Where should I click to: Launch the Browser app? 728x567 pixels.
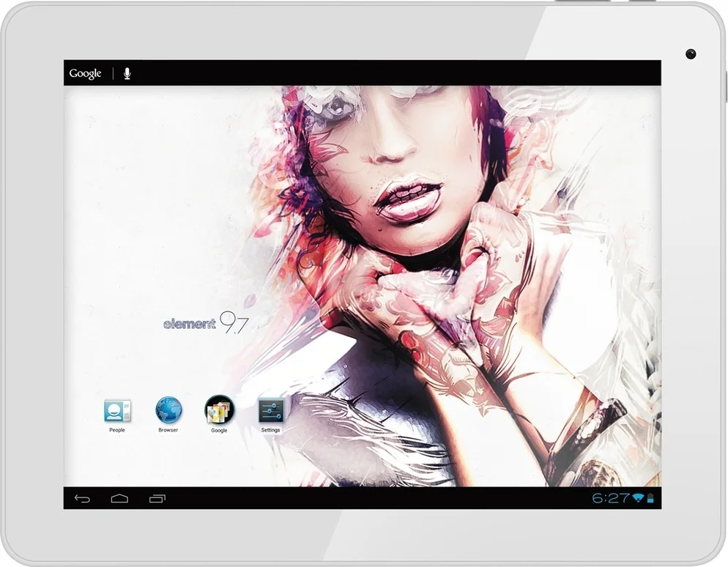point(168,410)
